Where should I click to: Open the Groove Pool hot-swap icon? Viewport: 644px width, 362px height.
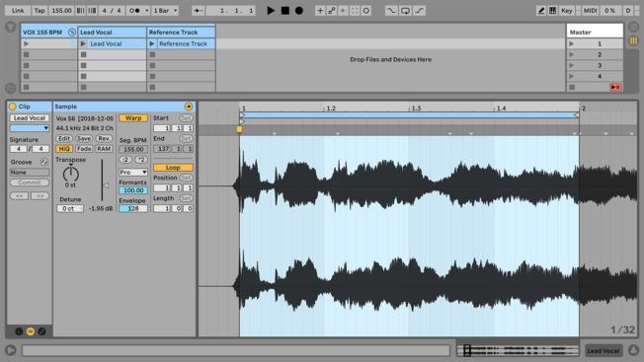point(43,163)
